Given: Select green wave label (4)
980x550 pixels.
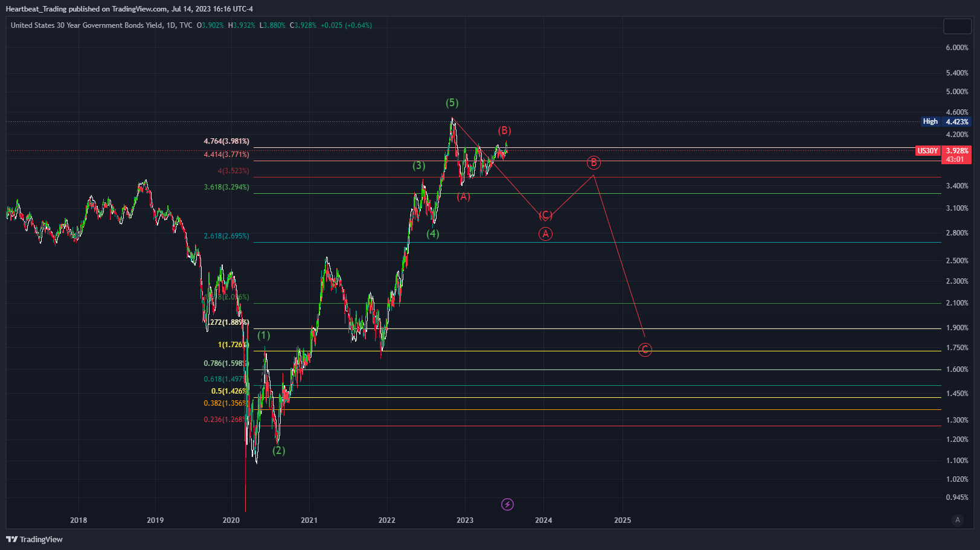Looking at the screenshot, I should pyautogui.click(x=433, y=234).
